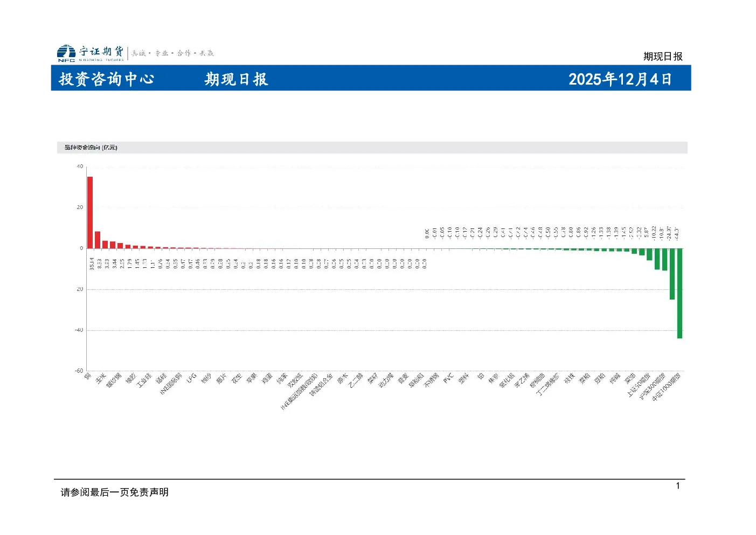
Task: Click the x-axis label 丁二烯橡胶
Action: tap(548, 385)
